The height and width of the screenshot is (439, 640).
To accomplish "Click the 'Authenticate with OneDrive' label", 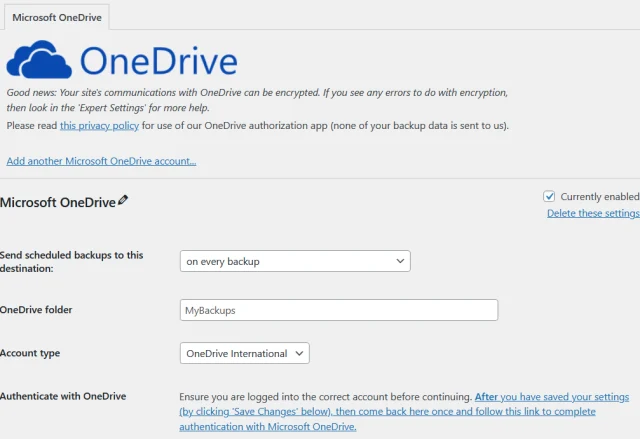I will coord(63,396).
